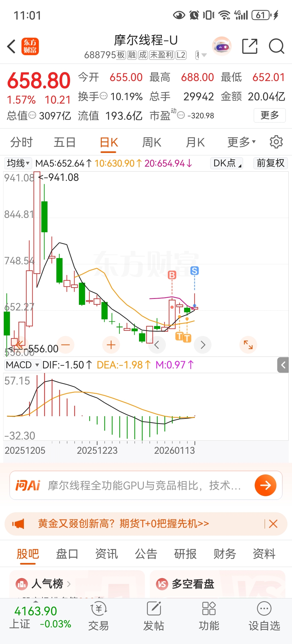Tap the megaphone announcement icon
Screen dimensions: 292x644
coord(18,524)
